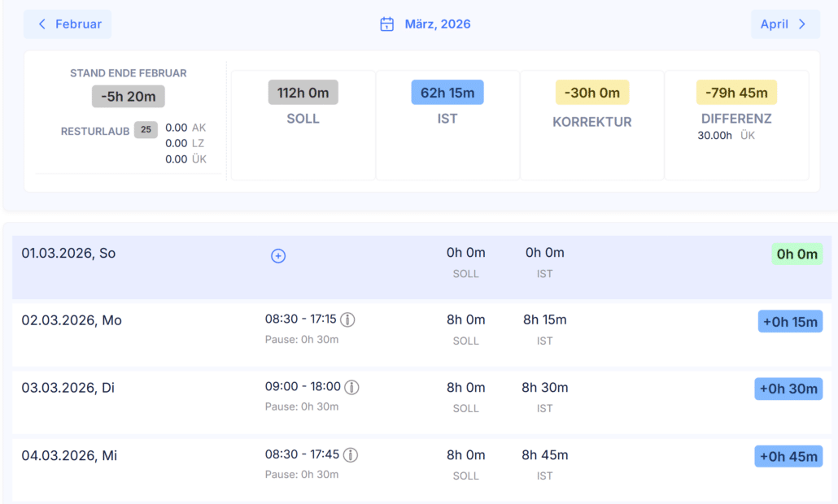The image size is (838, 504).
Task: Click the right chevron after April
Action: [x=801, y=24]
